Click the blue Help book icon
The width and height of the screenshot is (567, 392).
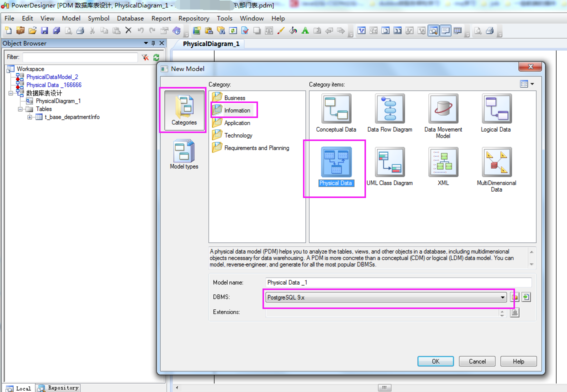tap(176, 30)
